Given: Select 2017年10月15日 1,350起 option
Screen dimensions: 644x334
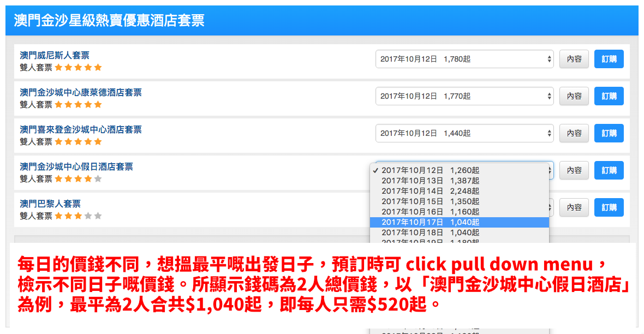Looking at the screenshot, I should (460, 201).
